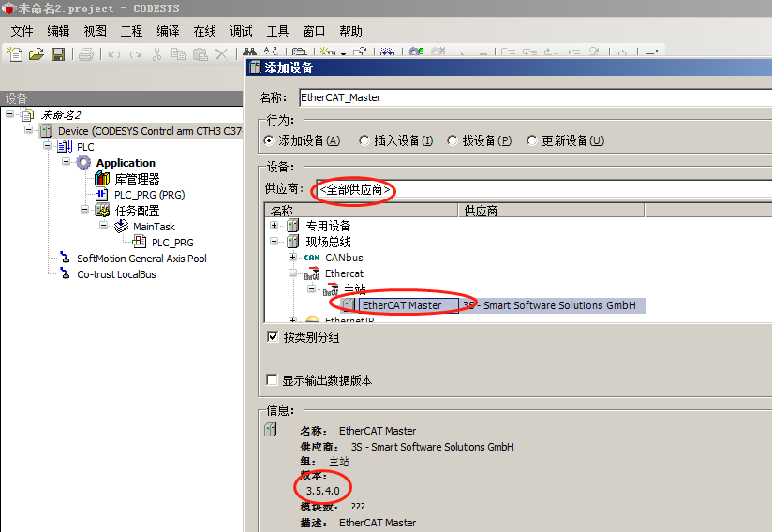Click the EtherCAT logo beside Ethercat
The height and width of the screenshot is (532, 772).
[x=312, y=273]
